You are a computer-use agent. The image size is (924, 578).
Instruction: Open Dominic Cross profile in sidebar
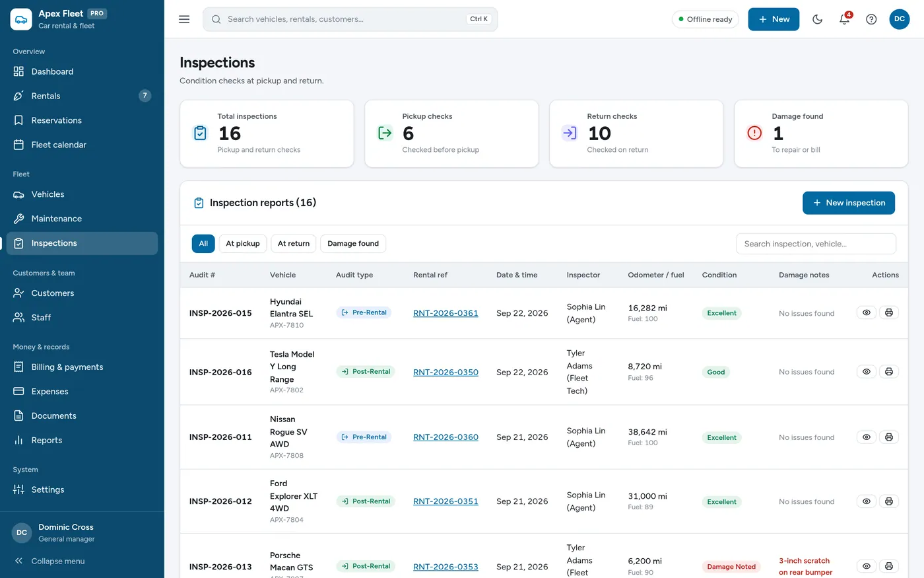[82, 532]
